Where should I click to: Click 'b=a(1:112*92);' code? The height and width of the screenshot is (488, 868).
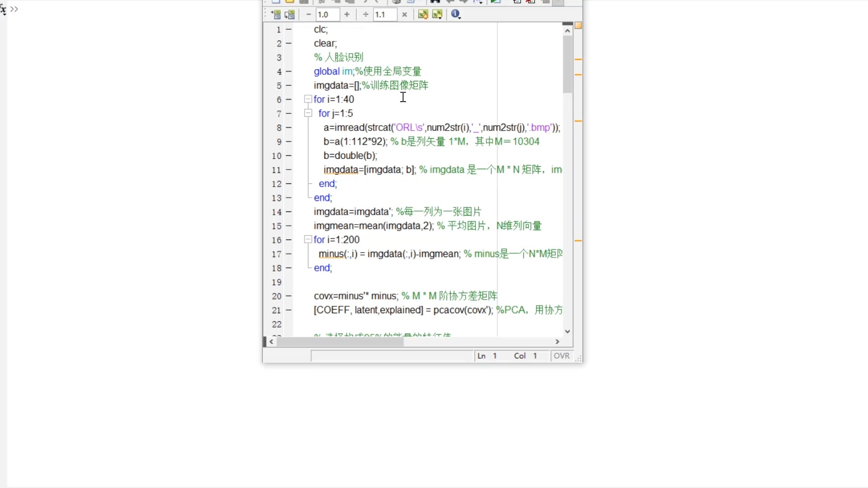[355, 141]
